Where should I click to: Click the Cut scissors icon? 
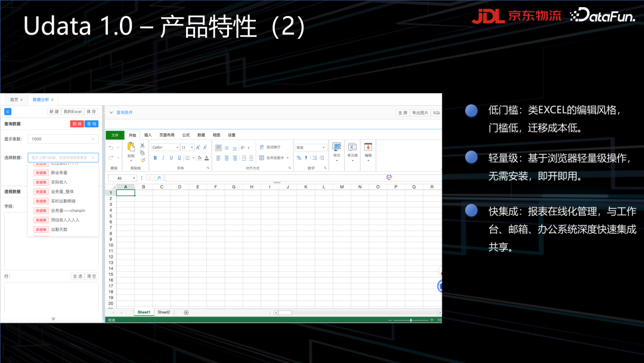click(x=142, y=146)
